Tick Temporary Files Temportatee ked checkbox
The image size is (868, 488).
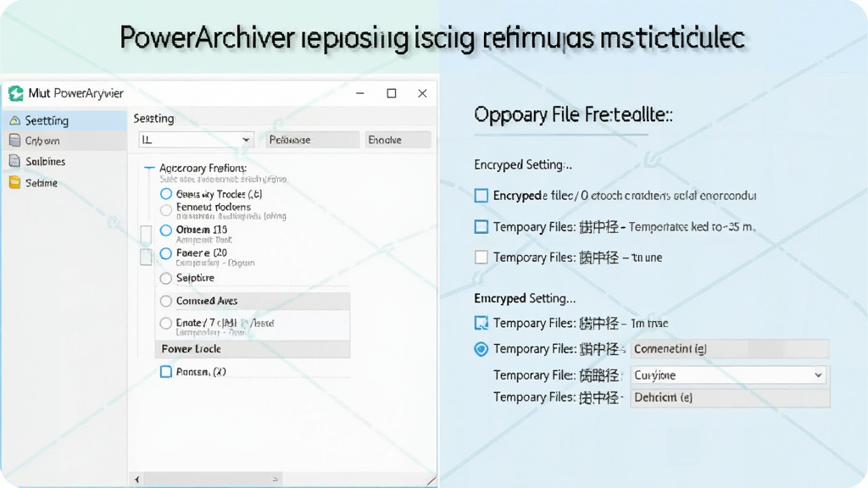481,227
